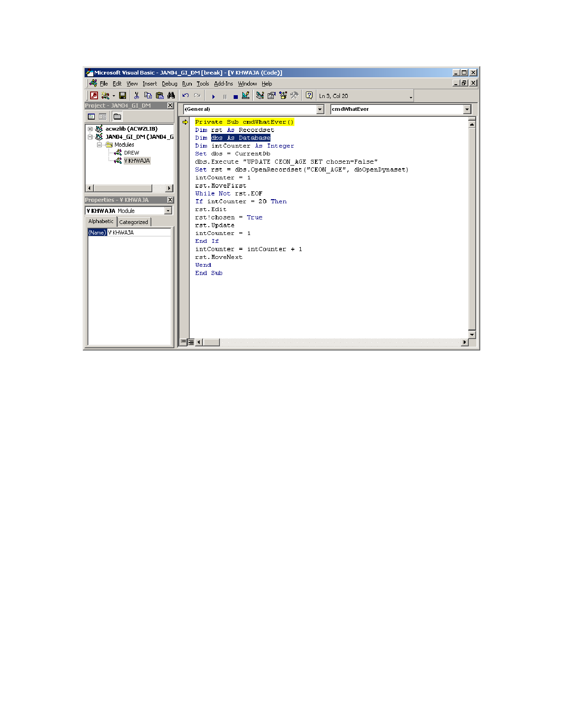563x728 pixels.
Task: Click the Run/Continue play icon
Action: (x=213, y=96)
